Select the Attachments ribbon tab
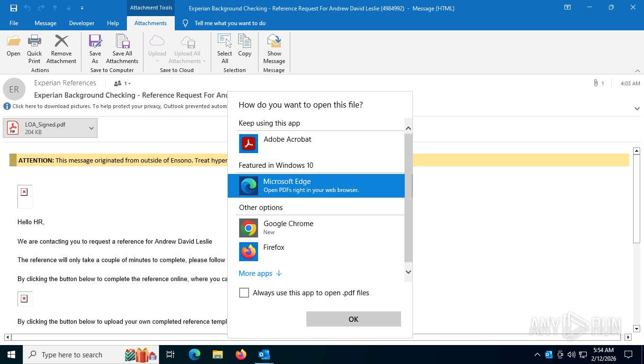The height and width of the screenshot is (364, 644). 151,23
